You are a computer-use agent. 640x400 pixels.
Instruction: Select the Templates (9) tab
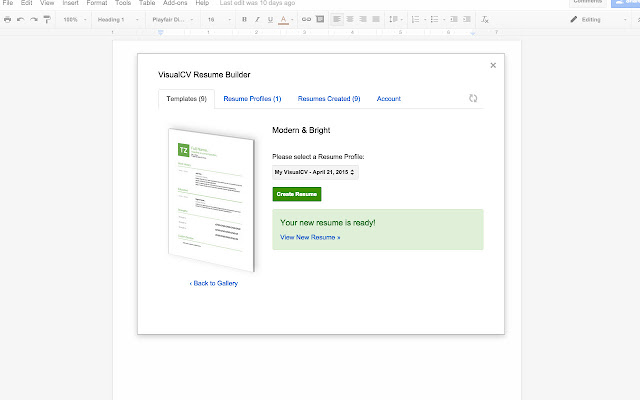(x=187, y=99)
